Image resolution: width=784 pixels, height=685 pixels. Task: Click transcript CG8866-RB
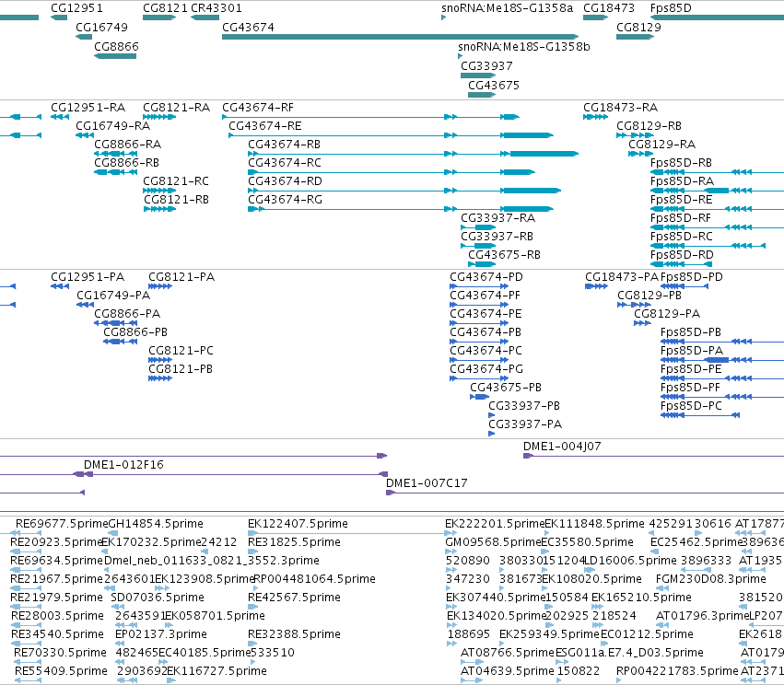tap(115, 172)
